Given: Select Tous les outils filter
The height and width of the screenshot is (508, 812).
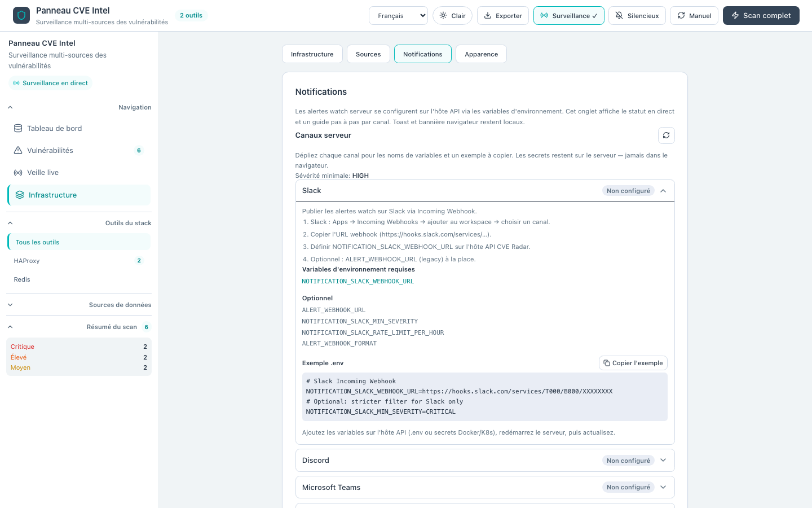Looking at the screenshot, I should 79,242.
